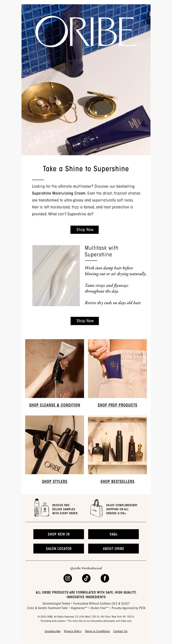Click the Oribe tote bag stylers image
The image size is (172, 644).
click(x=55, y=445)
